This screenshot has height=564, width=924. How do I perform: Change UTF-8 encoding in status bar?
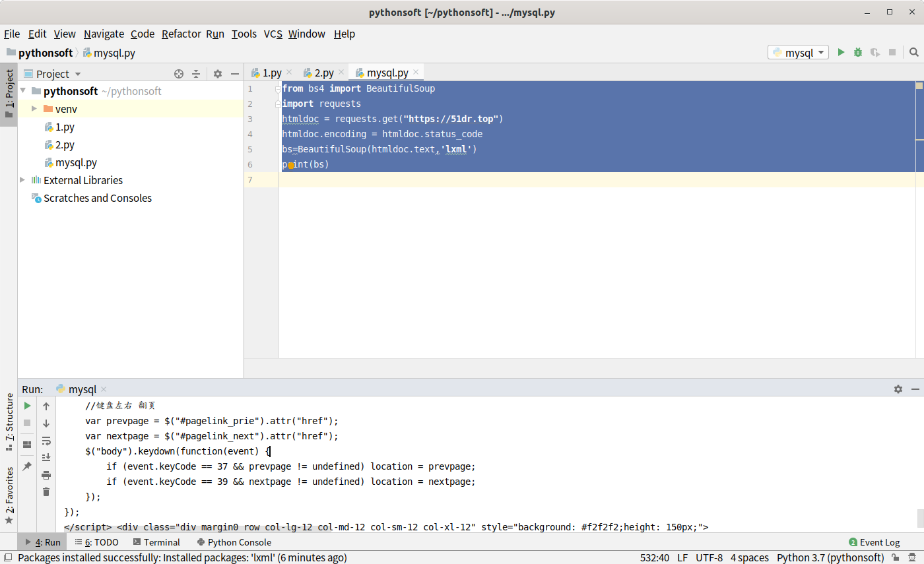click(x=709, y=558)
